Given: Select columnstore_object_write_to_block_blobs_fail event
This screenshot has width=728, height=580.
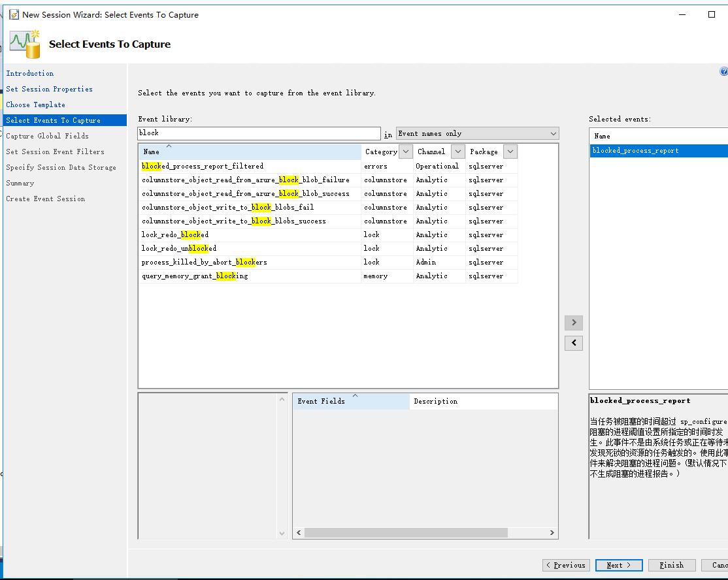Looking at the screenshot, I should 328,208.
